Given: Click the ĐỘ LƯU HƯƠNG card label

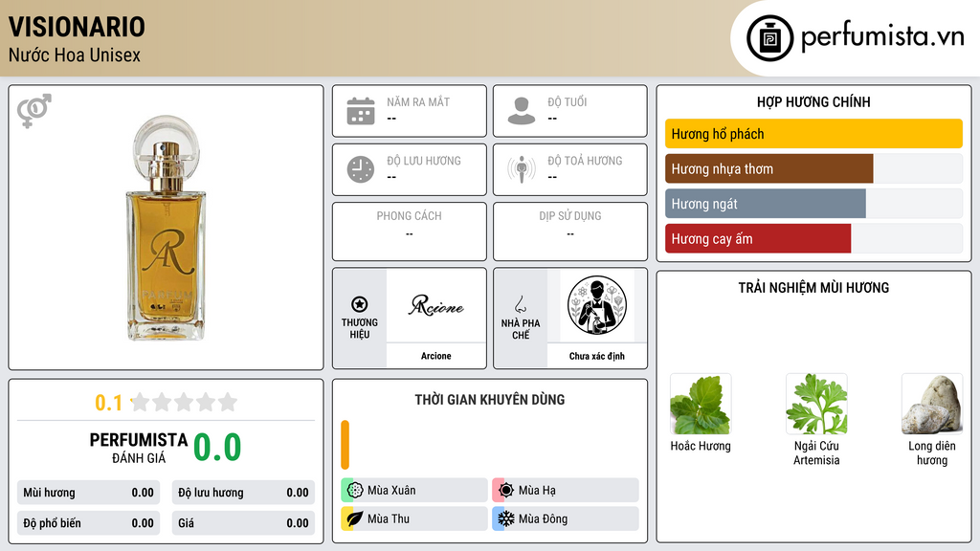Looking at the screenshot, I should tap(424, 161).
